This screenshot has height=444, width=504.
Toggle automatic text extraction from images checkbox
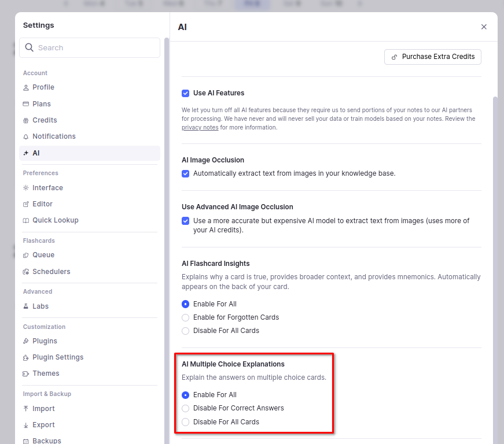pyautogui.click(x=186, y=173)
